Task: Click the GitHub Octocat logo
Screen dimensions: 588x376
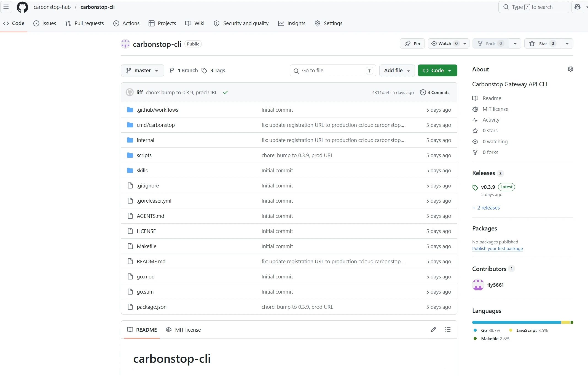Action: click(22, 7)
